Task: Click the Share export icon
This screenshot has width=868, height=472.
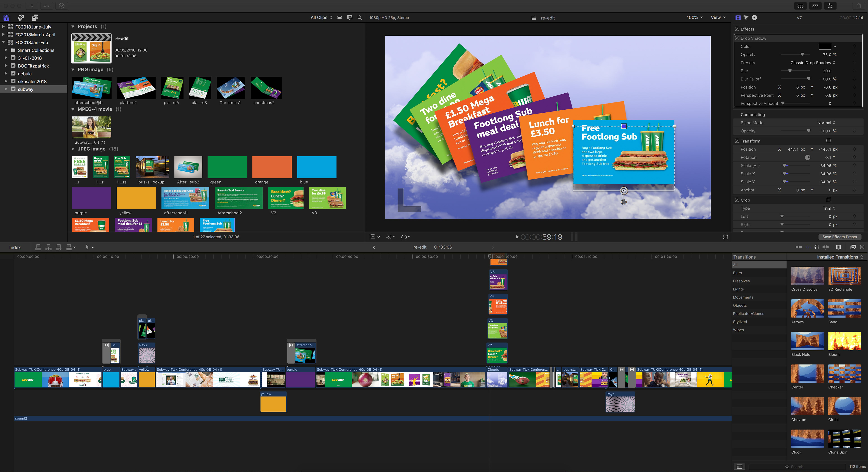Action: pos(859,6)
